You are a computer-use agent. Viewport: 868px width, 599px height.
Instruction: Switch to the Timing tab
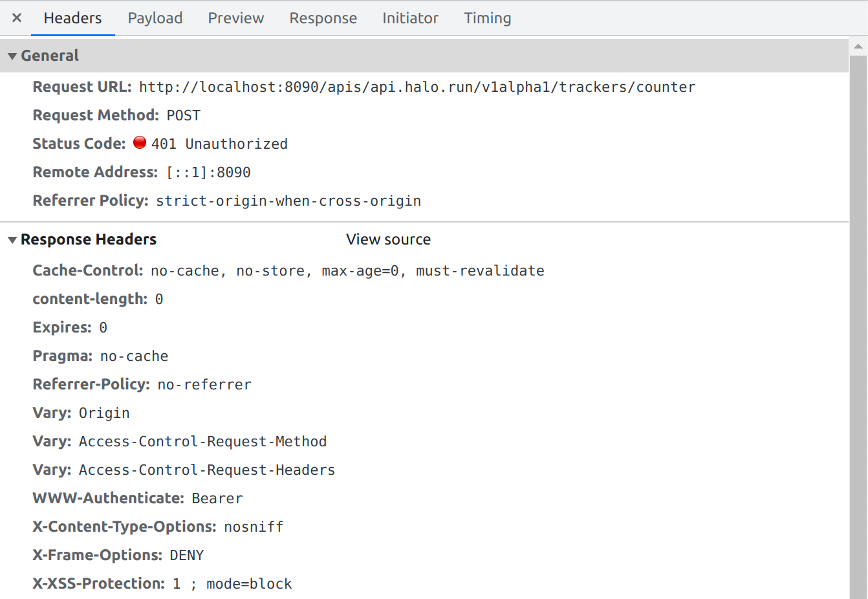click(487, 18)
